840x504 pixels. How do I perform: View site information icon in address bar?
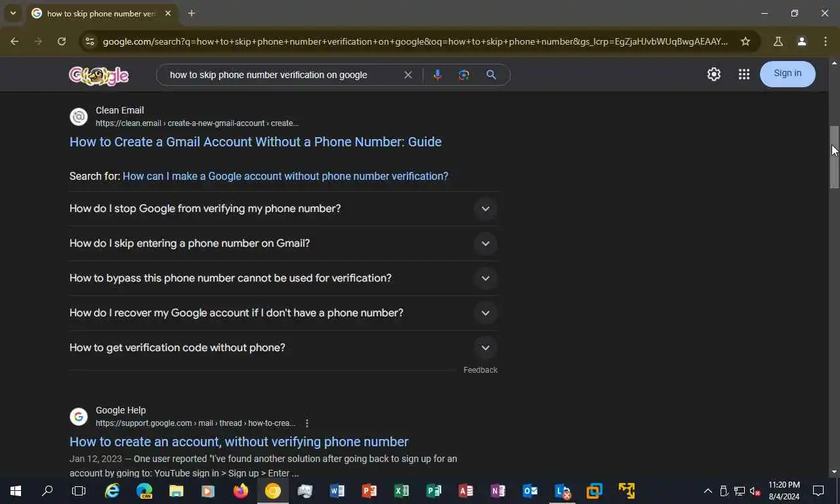(90, 41)
